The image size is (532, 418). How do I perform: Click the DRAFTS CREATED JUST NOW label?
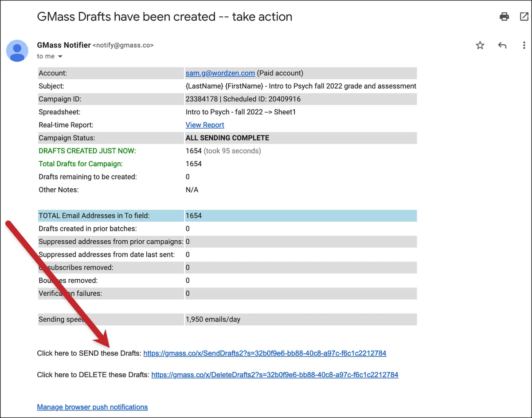(x=87, y=151)
